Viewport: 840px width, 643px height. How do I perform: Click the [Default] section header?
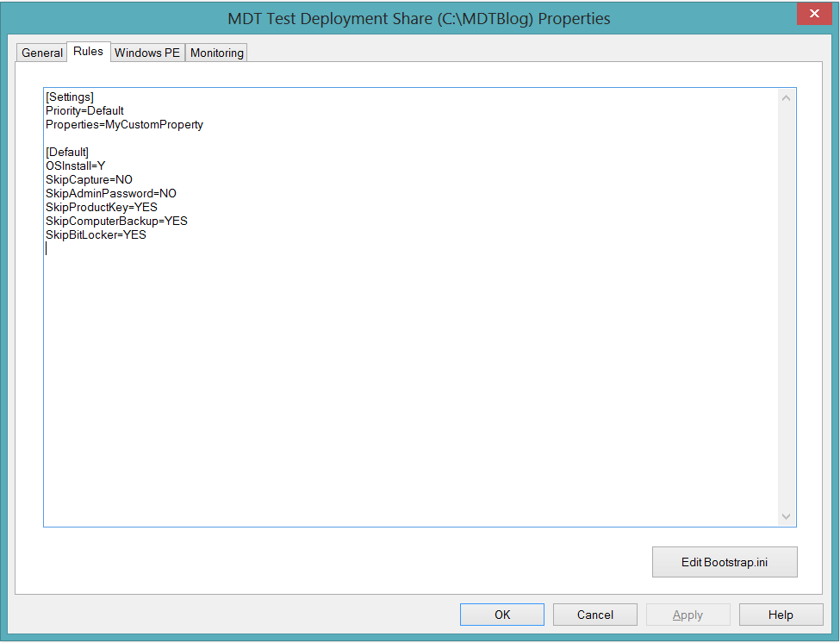tap(67, 153)
